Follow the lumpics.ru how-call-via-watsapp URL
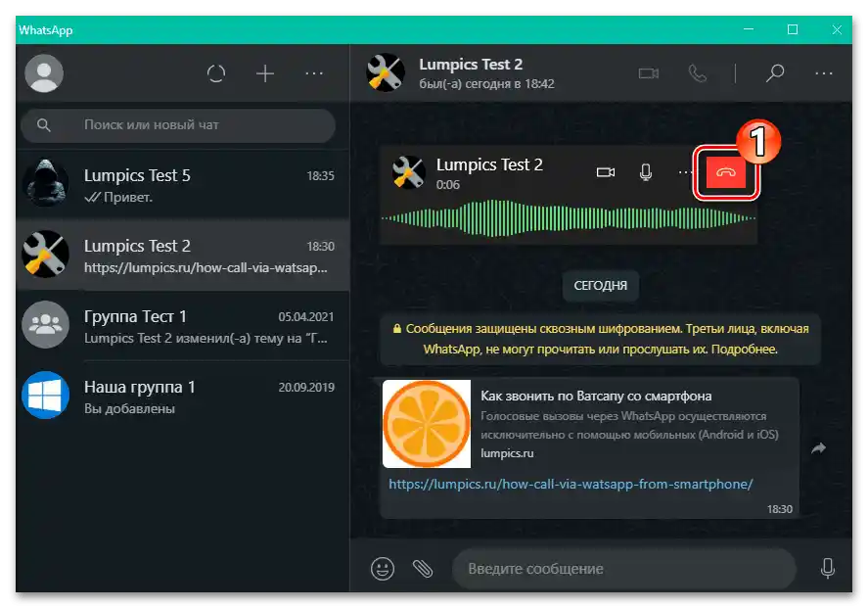 tap(571, 484)
